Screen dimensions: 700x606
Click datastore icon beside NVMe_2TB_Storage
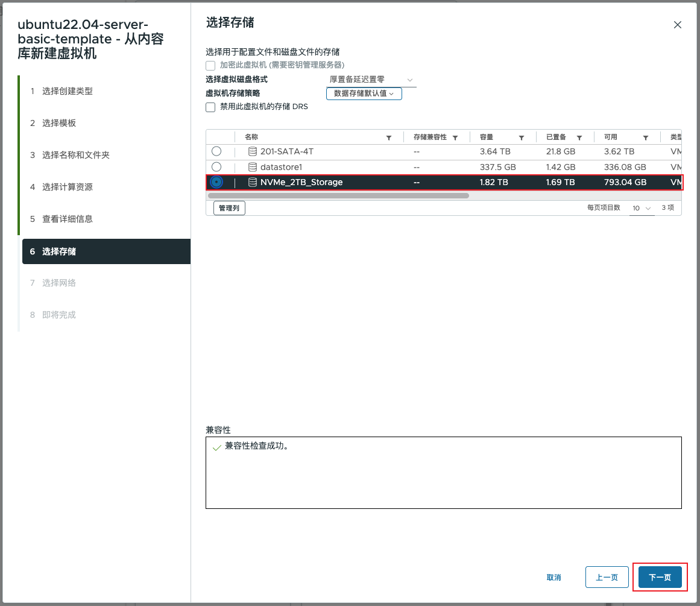pyautogui.click(x=253, y=182)
